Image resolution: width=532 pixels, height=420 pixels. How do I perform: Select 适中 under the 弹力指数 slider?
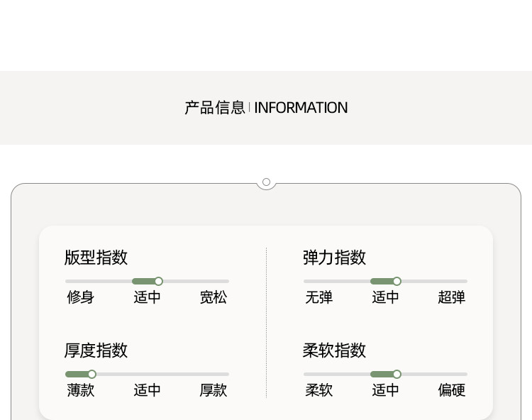(385, 298)
